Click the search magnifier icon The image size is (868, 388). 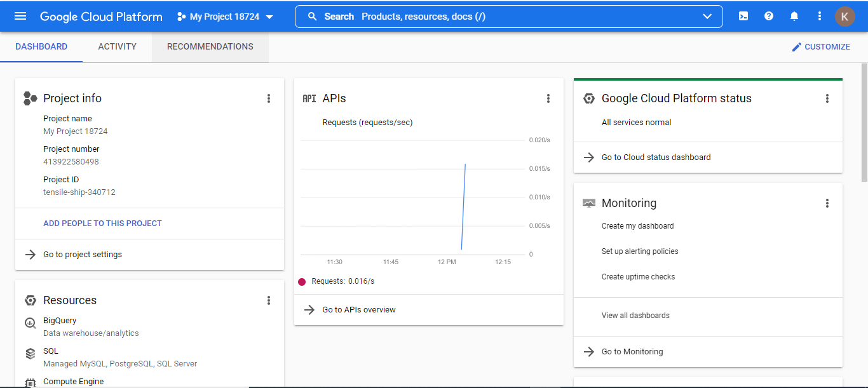pos(312,17)
